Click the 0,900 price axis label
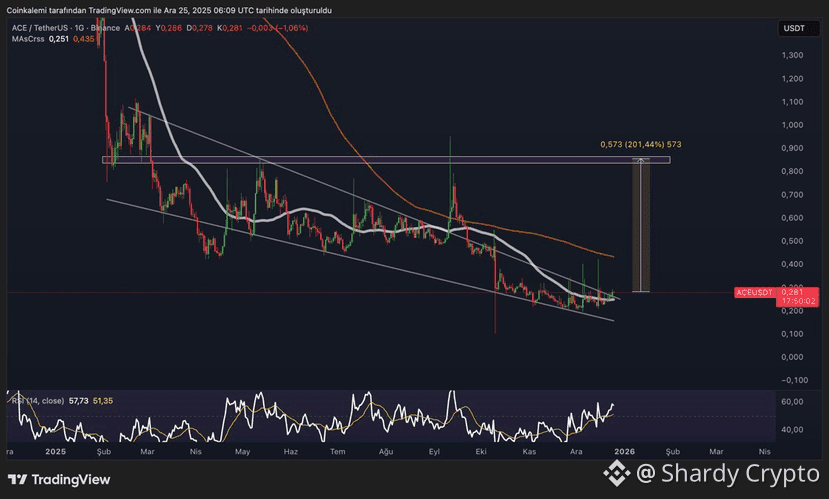 click(792, 149)
